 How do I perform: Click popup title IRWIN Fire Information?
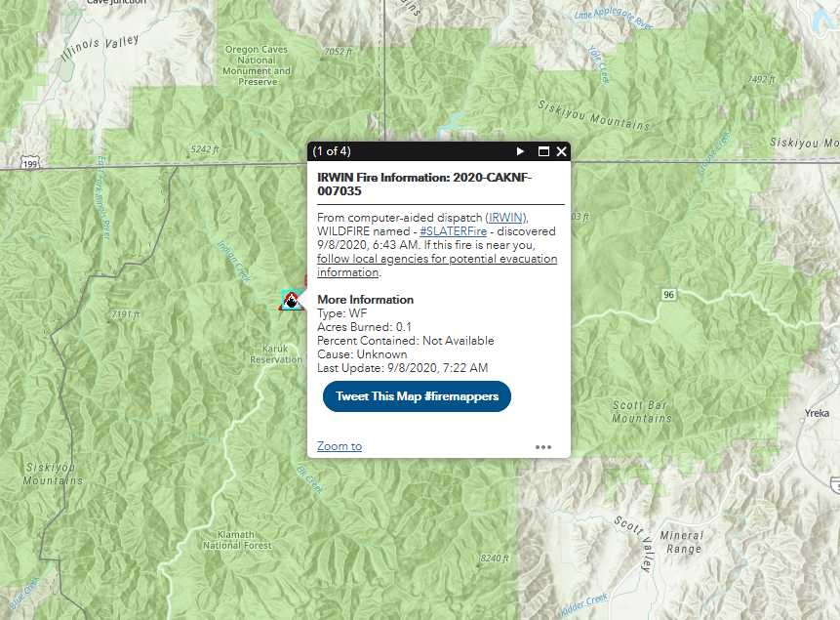click(x=424, y=184)
